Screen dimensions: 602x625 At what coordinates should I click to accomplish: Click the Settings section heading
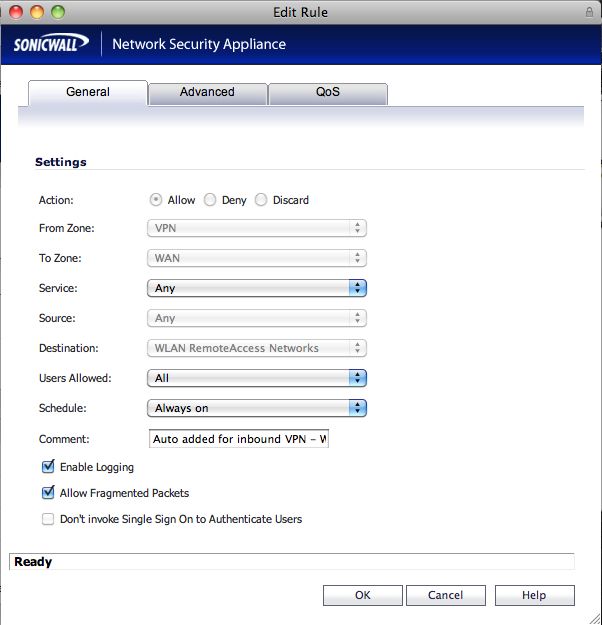(x=61, y=162)
